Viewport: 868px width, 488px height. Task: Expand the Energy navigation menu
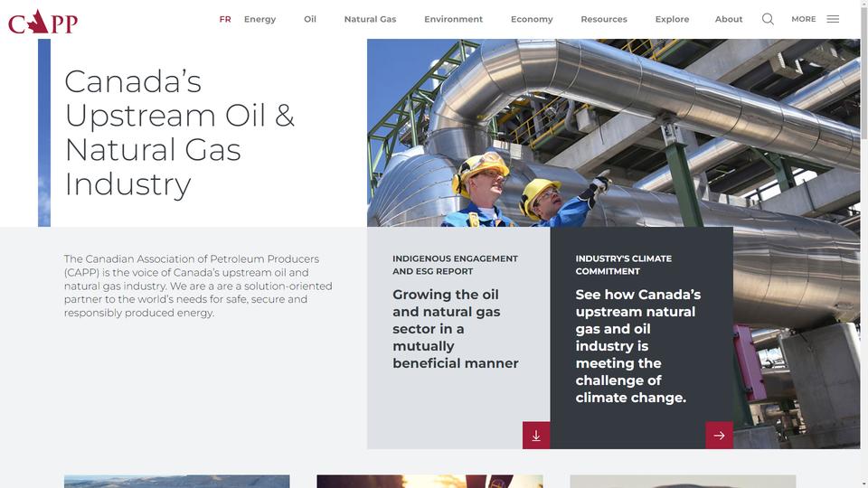click(x=259, y=19)
